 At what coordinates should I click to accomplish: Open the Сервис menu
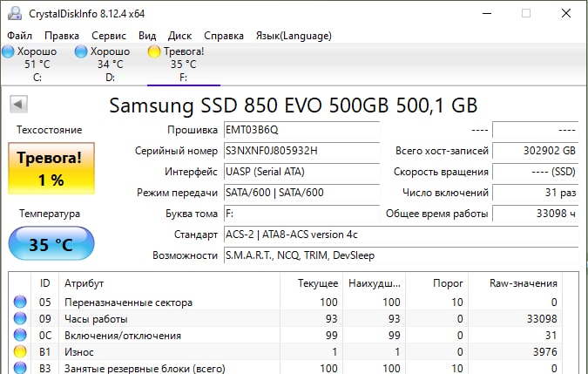[x=109, y=36]
